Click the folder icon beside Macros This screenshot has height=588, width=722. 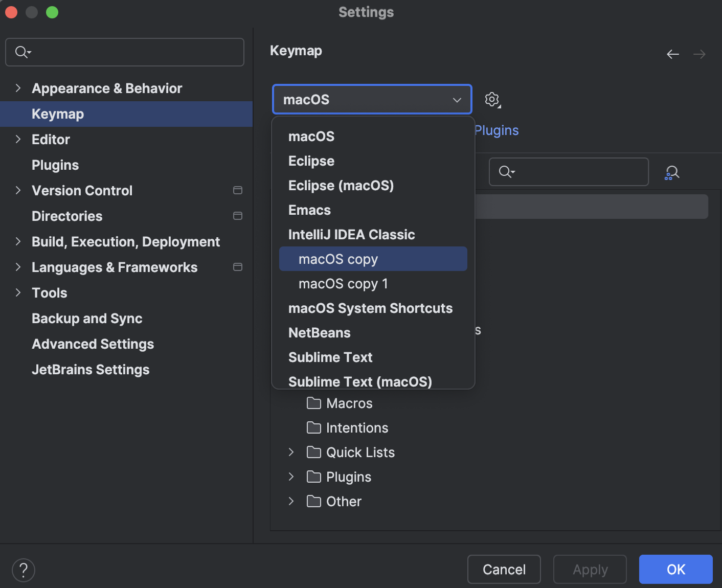click(313, 403)
